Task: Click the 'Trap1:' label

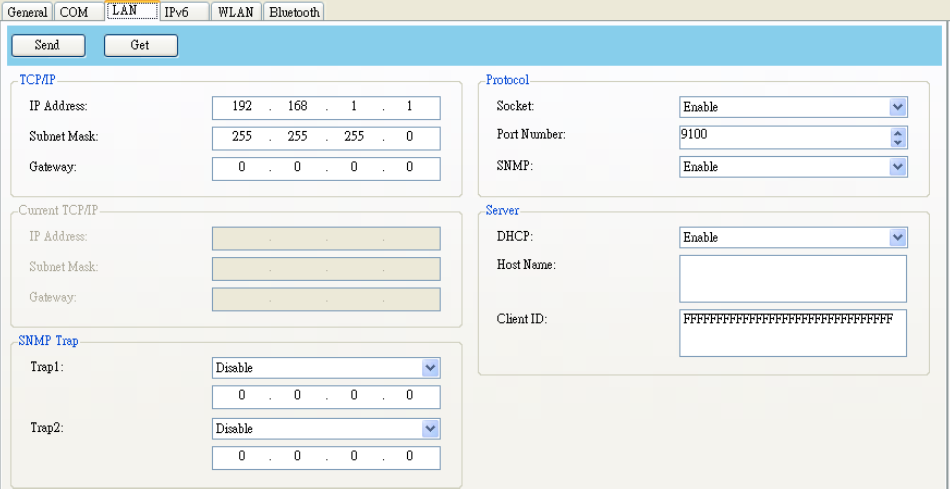Action: (x=47, y=367)
